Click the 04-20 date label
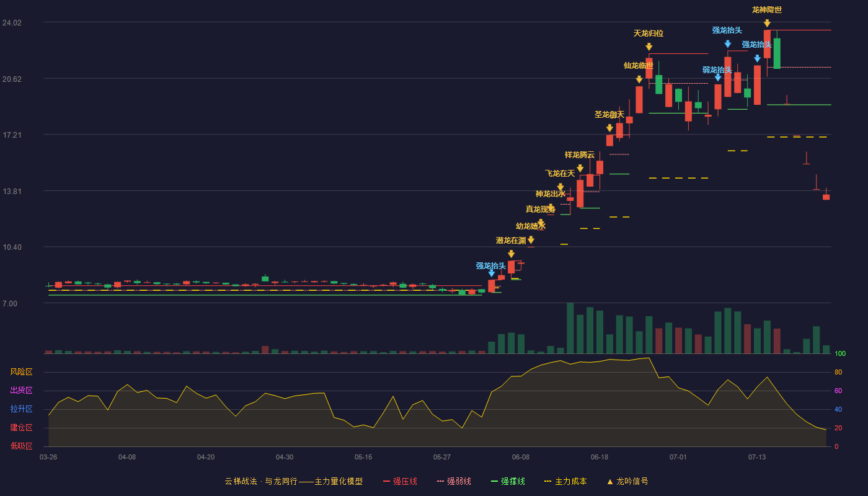 coord(206,457)
